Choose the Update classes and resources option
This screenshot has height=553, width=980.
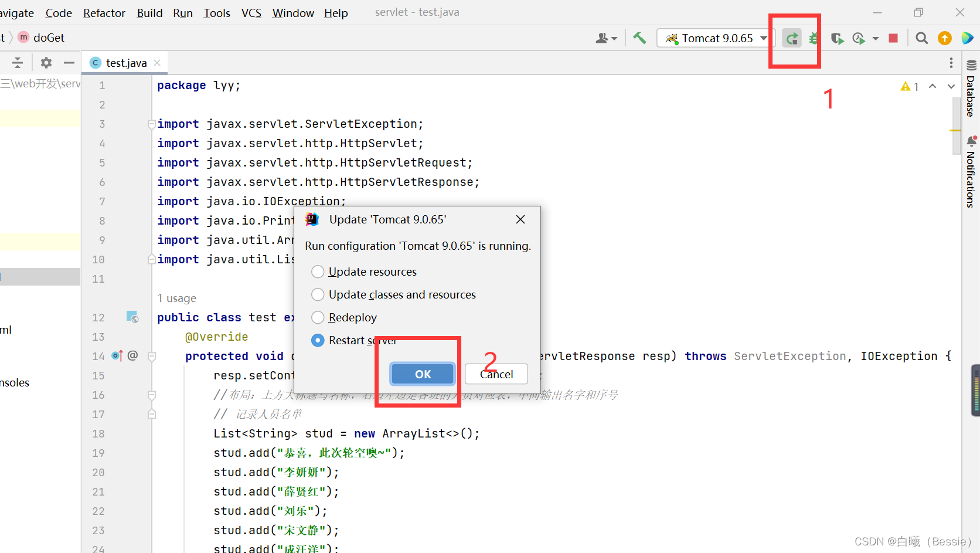point(318,294)
